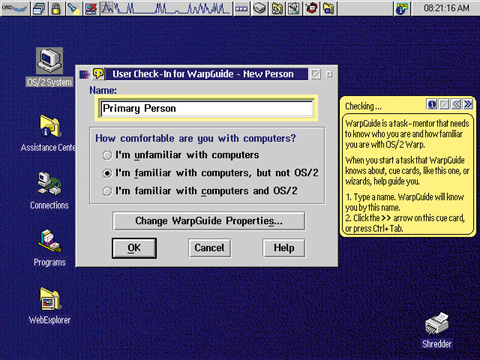This screenshot has width=480, height=360.
Task: Click the Shredder desktop icon
Action: [437, 330]
